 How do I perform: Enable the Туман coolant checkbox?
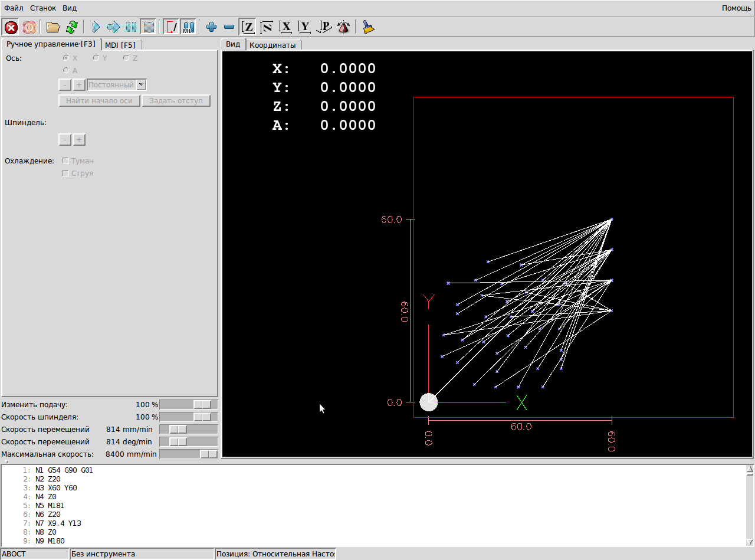(x=66, y=161)
